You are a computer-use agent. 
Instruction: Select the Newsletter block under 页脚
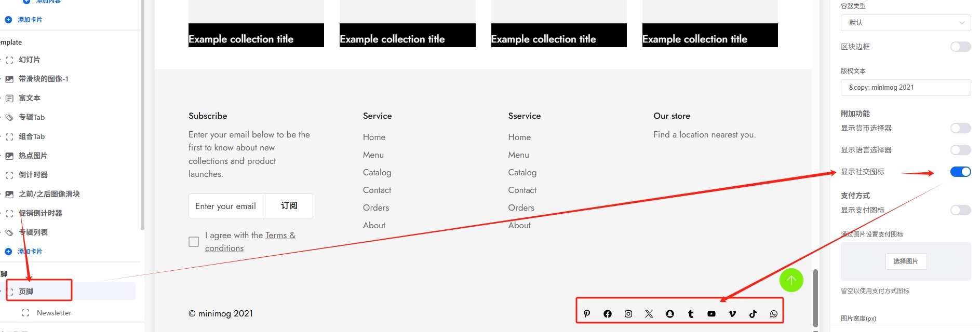pos(54,313)
